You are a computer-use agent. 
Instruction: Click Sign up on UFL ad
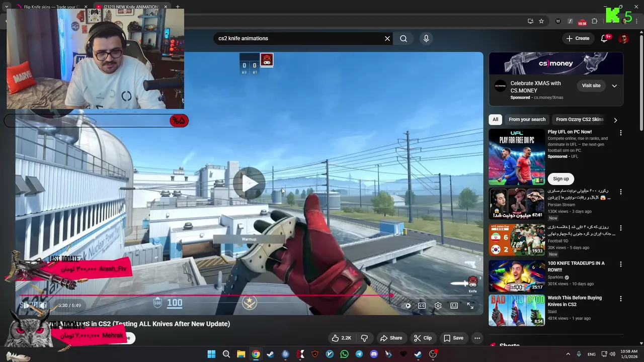tap(561, 179)
